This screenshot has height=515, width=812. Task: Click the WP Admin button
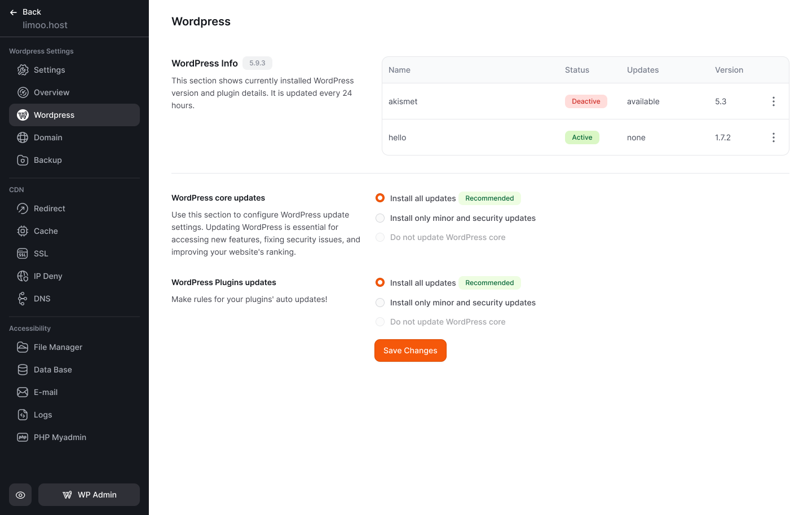(x=89, y=495)
